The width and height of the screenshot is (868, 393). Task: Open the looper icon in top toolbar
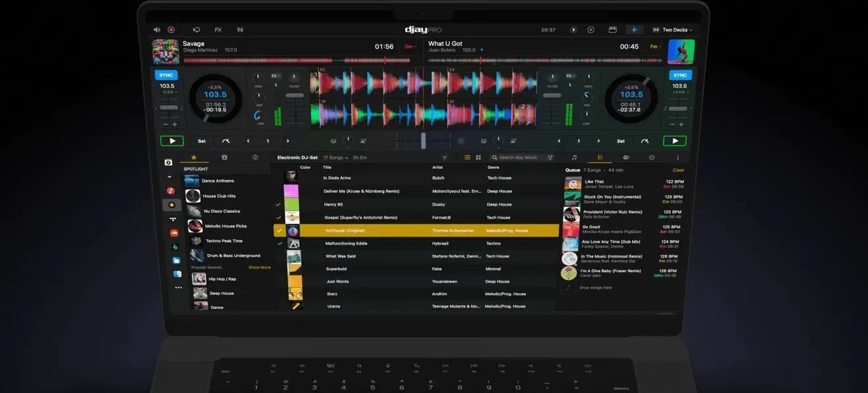196,30
